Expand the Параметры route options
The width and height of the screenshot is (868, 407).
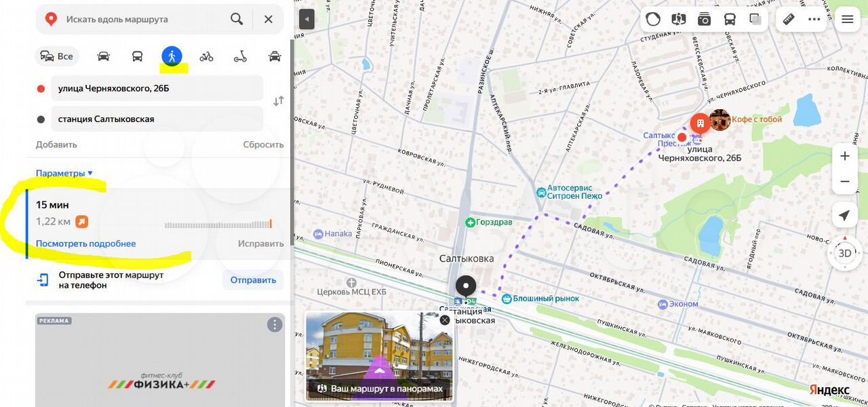[x=64, y=173]
